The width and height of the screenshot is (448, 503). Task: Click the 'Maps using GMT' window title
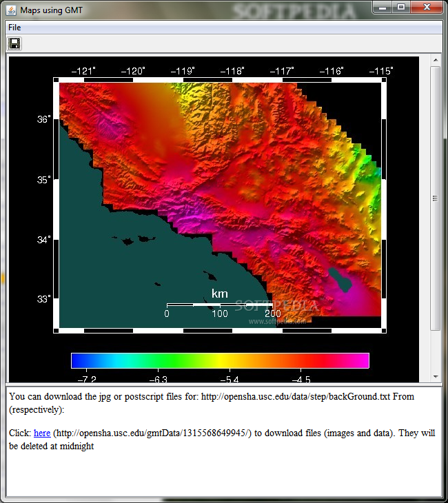point(51,10)
